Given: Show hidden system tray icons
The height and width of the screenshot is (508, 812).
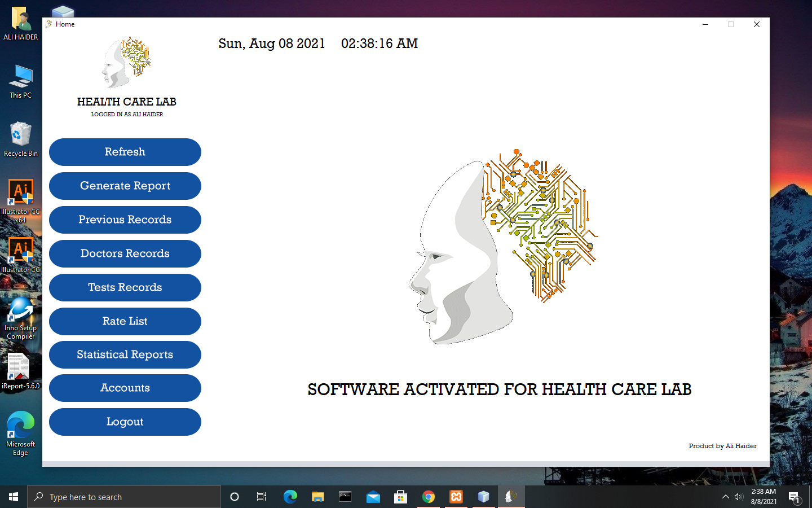Looking at the screenshot, I should 725,497.
